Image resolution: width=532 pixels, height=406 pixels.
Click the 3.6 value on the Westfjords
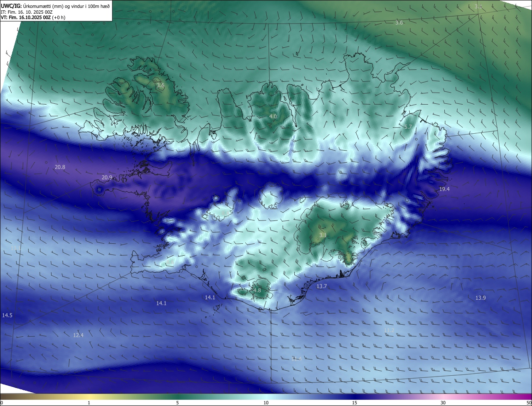point(160,86)
